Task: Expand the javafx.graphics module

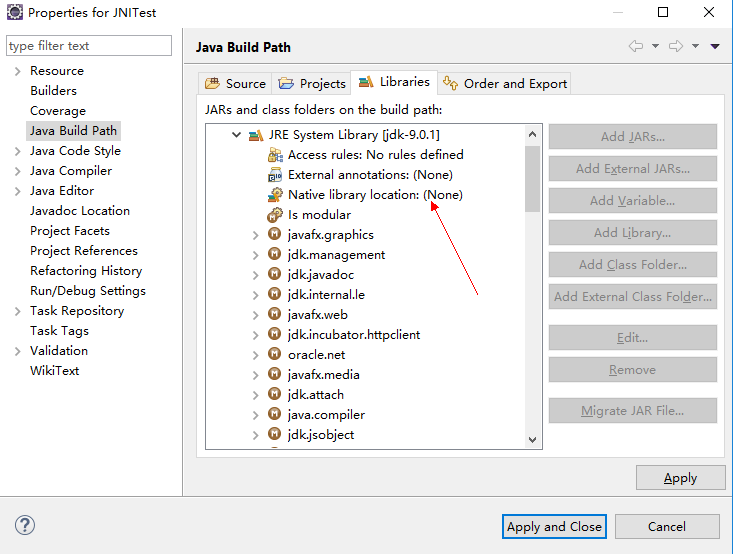Action: point(255,235)
